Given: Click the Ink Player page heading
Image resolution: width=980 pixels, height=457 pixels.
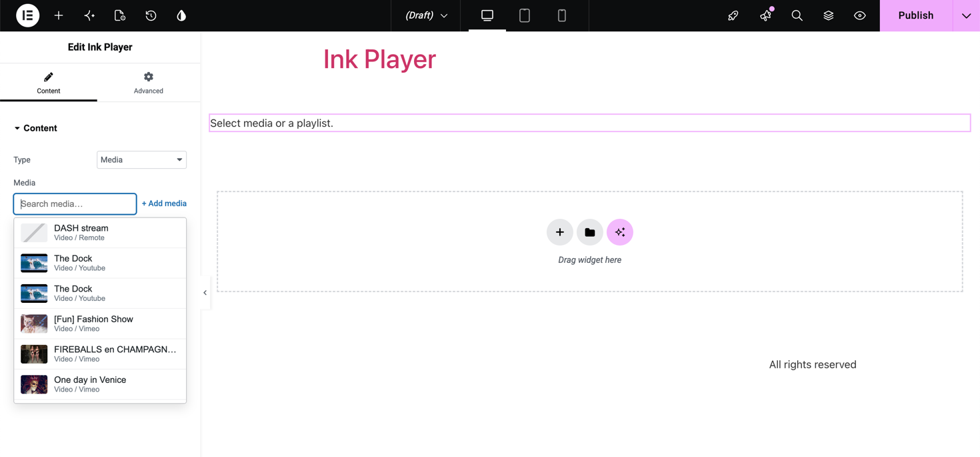Looking at the screenshot, I should point(379,59).
